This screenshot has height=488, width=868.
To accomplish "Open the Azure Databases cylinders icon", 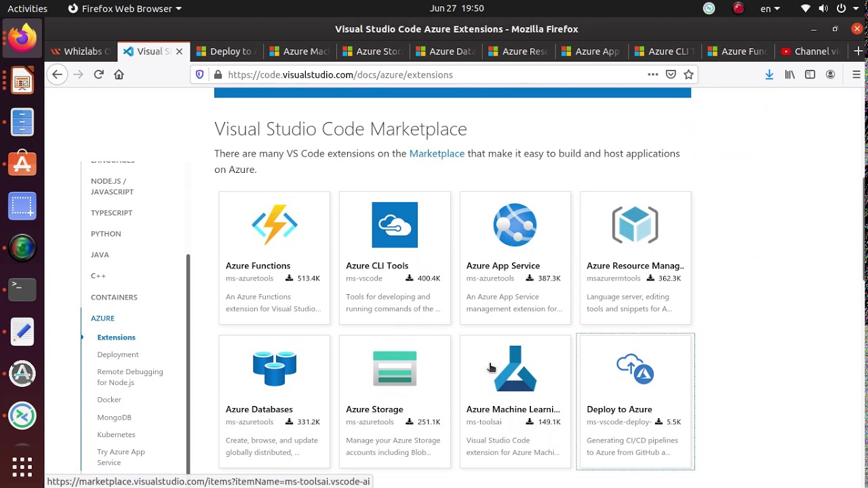I will coord(274,369).
